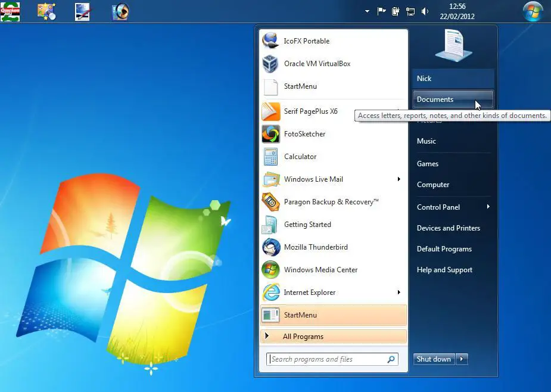This screenshot has width=551, height=392.
Task: Open IcoFX Portable icon
Action: (270, 41)
